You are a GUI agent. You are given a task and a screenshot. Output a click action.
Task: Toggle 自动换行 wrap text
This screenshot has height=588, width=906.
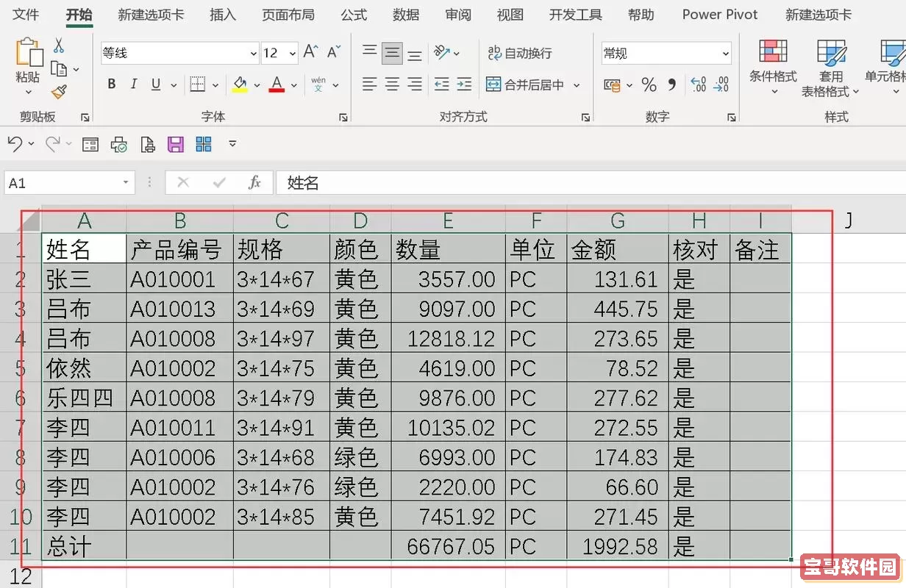(x=519, y=53)
